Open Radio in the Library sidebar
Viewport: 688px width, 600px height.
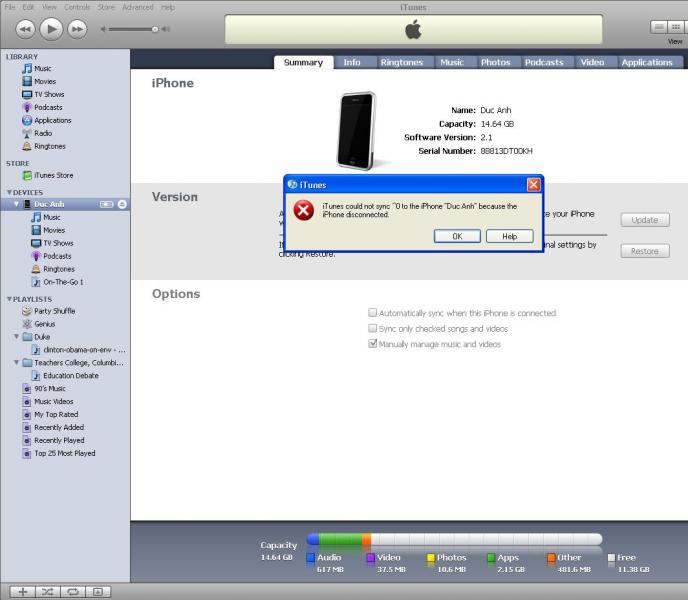click(43, 133)
